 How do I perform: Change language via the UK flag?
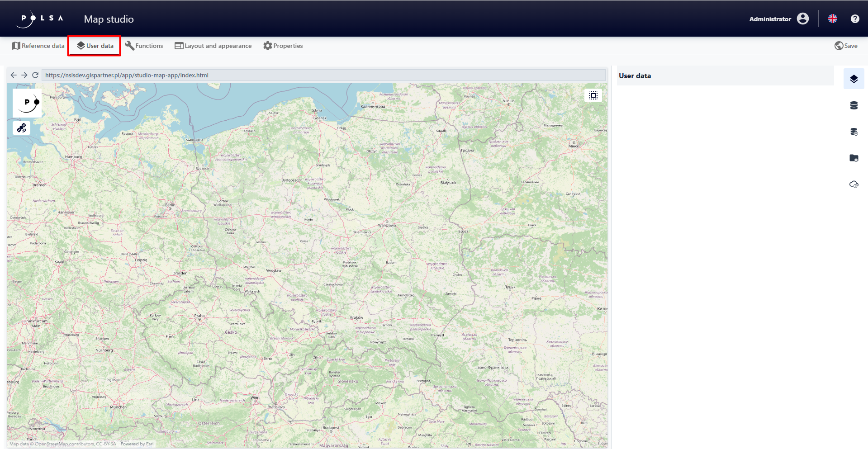click(832, 19)
